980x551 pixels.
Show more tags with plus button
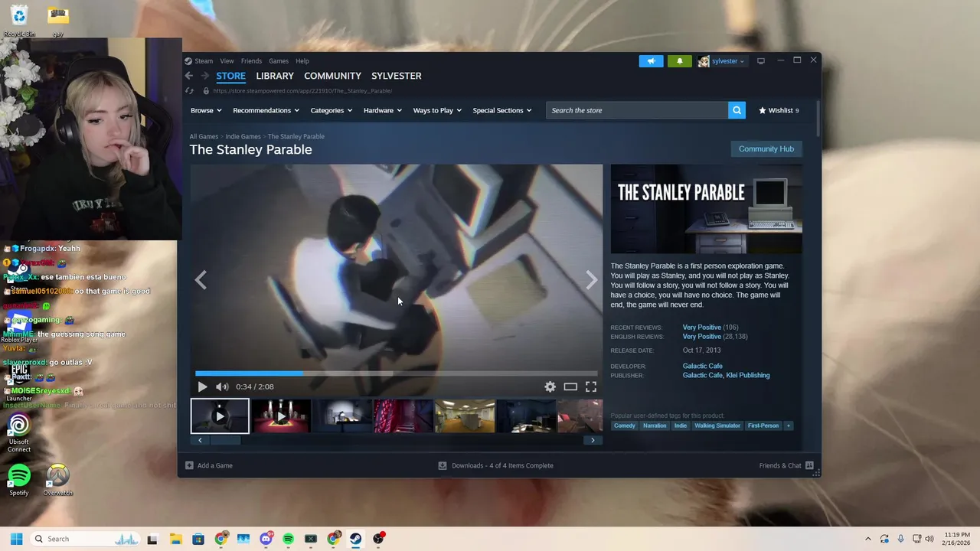(x=788, y=425)
